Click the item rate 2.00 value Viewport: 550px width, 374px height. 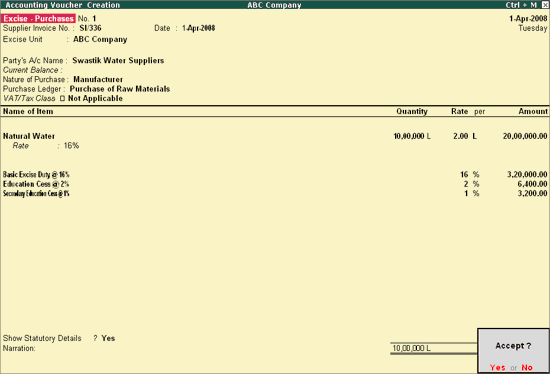click(461, 136)
